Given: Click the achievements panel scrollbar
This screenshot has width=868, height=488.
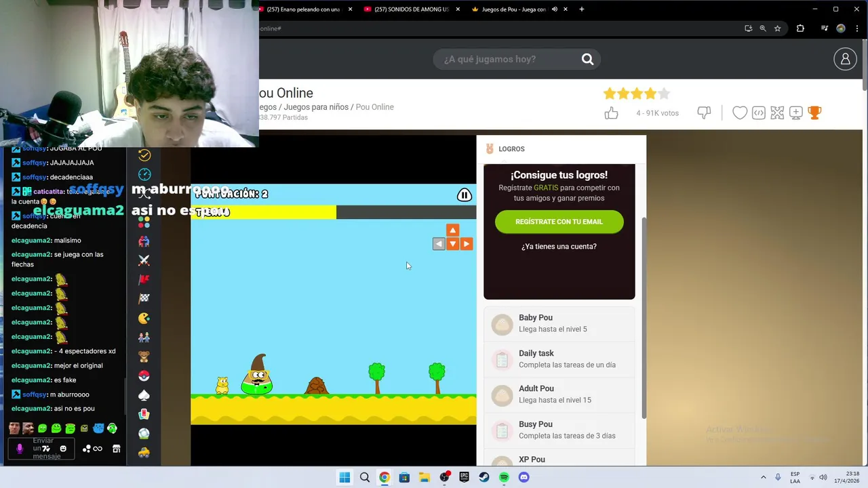Looking at the screenshot, I should tap(644, 317).
